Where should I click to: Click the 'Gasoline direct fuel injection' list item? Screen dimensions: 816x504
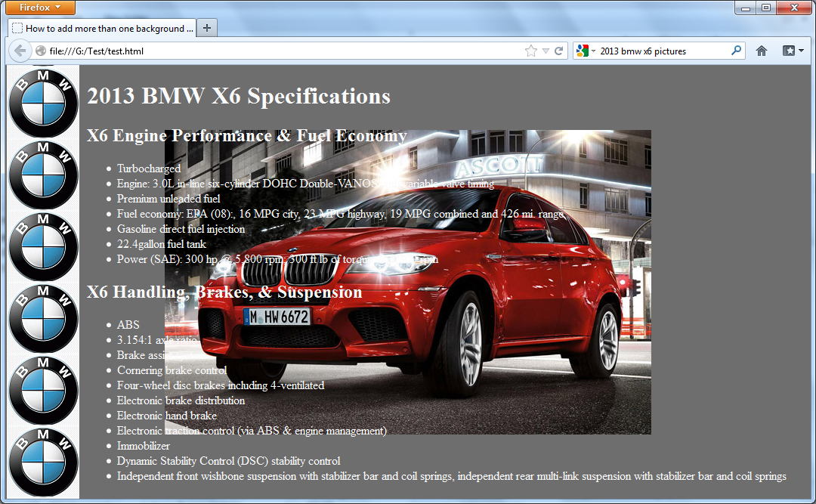pyautogui.click(x=181, y=229)
